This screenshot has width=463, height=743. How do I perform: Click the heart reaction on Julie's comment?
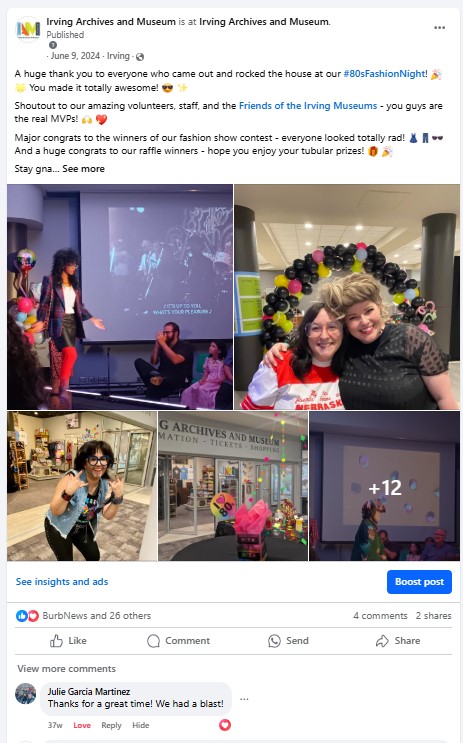click(225, 725)
